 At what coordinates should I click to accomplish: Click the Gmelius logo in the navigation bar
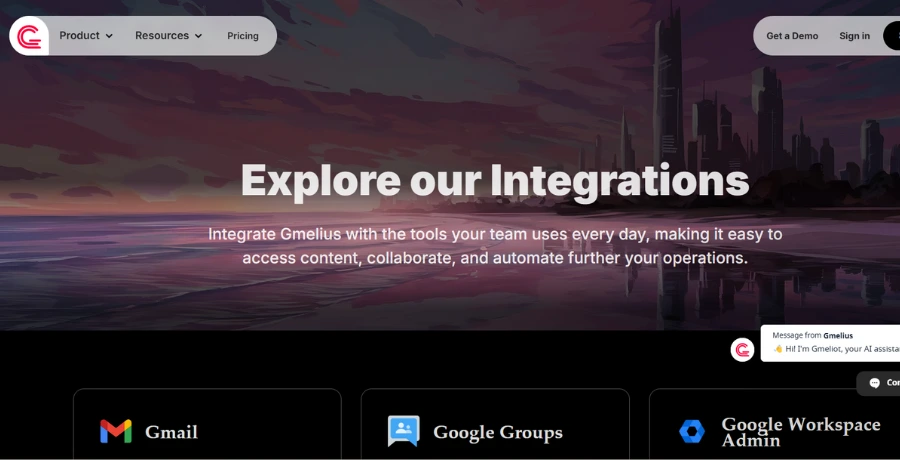tap(29, 36)
